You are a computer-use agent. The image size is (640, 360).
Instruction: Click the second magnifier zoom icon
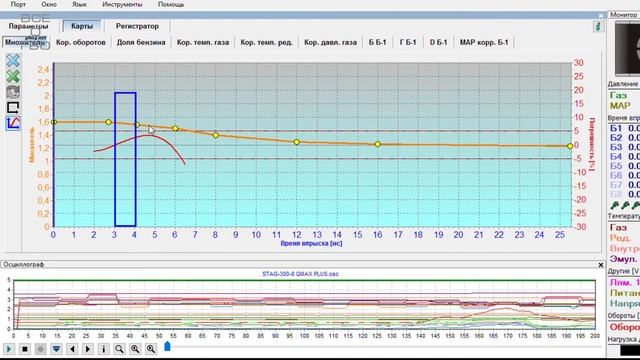(x=135, y=349)
